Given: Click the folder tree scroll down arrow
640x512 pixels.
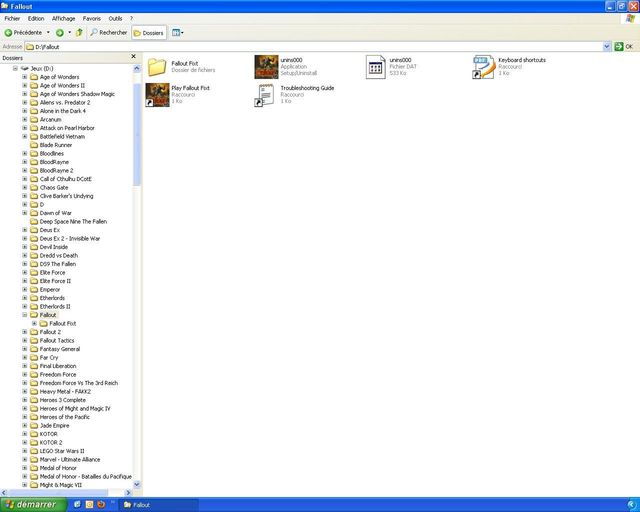Looking at the screenshot, I should [137, 485].
